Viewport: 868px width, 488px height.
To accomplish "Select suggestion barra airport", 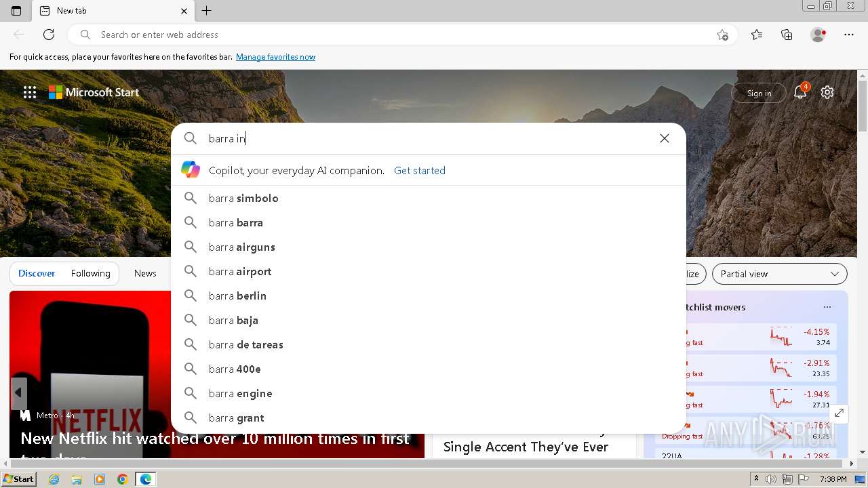I will [x=429, y=271].
